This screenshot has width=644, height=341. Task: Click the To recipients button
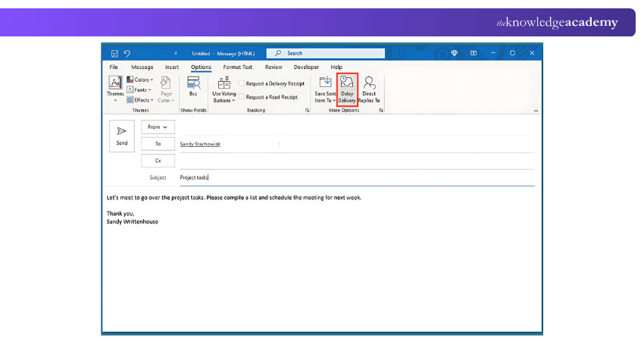click(158, 144)
